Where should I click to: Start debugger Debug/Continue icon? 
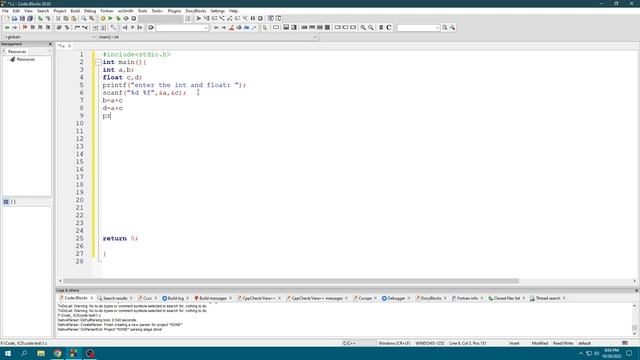pos(199,18)
